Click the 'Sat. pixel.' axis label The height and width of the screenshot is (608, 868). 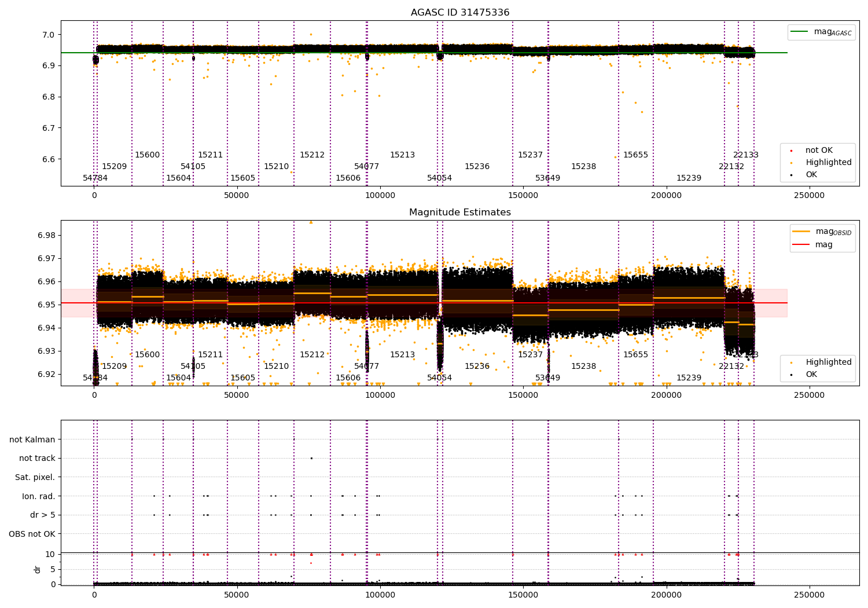[35, 478]
